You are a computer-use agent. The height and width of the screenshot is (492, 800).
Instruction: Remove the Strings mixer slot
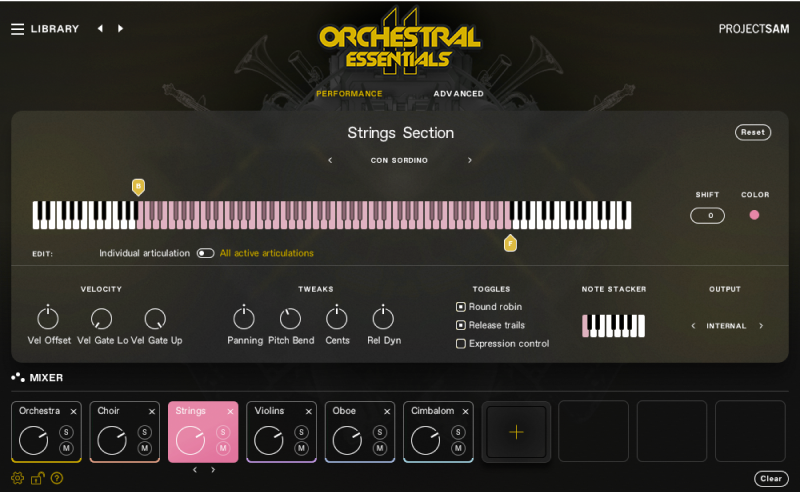click(230, 411)
